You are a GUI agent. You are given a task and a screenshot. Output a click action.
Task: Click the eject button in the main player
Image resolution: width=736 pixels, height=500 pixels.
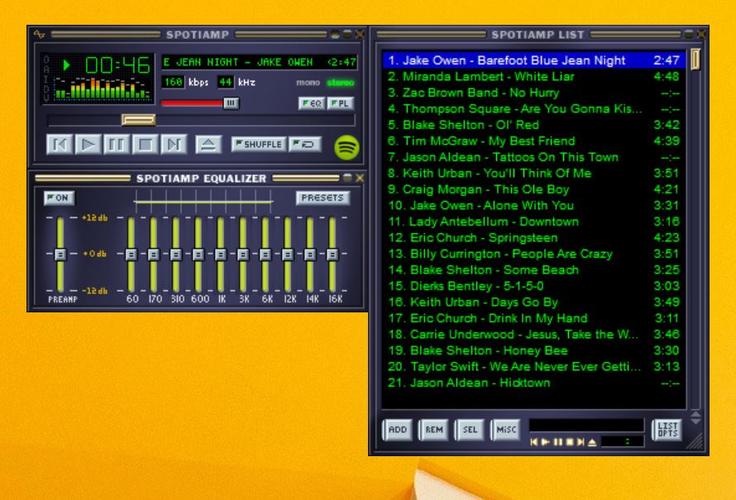(x=208, y=144)
